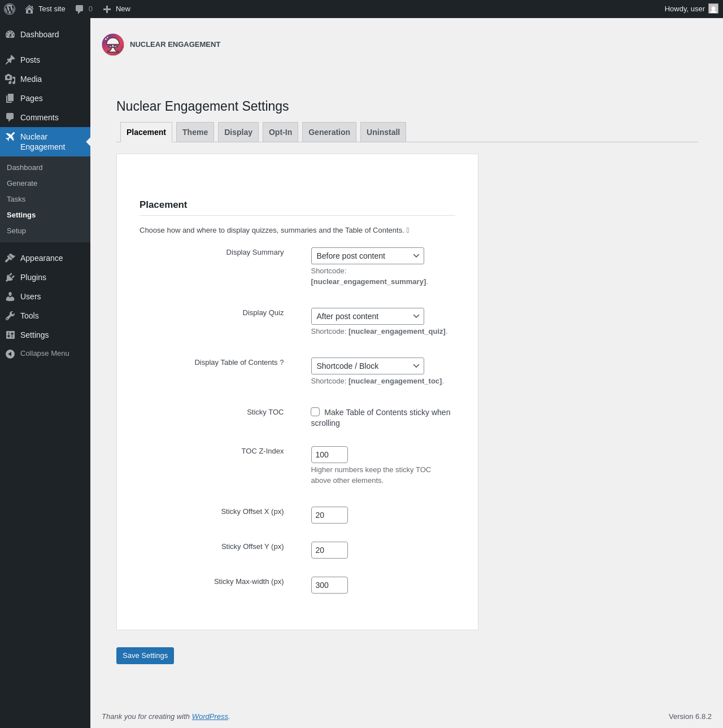Click the Plugins plug icon
This screenshot has width=723, height=728.
(x=10, y=277)
